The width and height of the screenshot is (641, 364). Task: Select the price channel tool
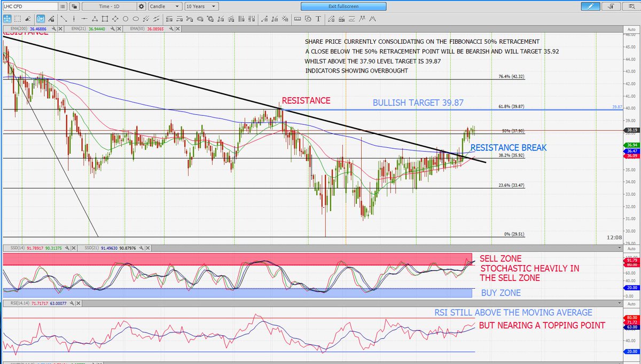[156, 19]
